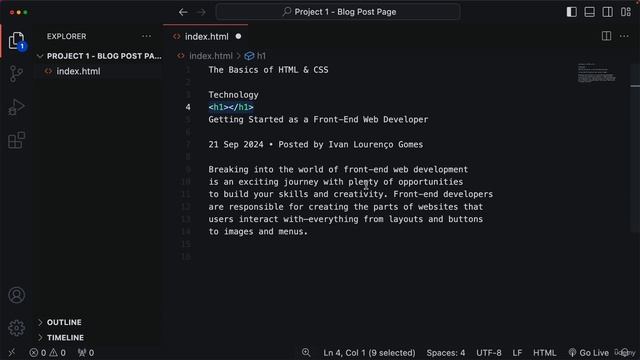640x360 pixels.
Task: Change file encoding UTF-8
Action: (489, 353)
